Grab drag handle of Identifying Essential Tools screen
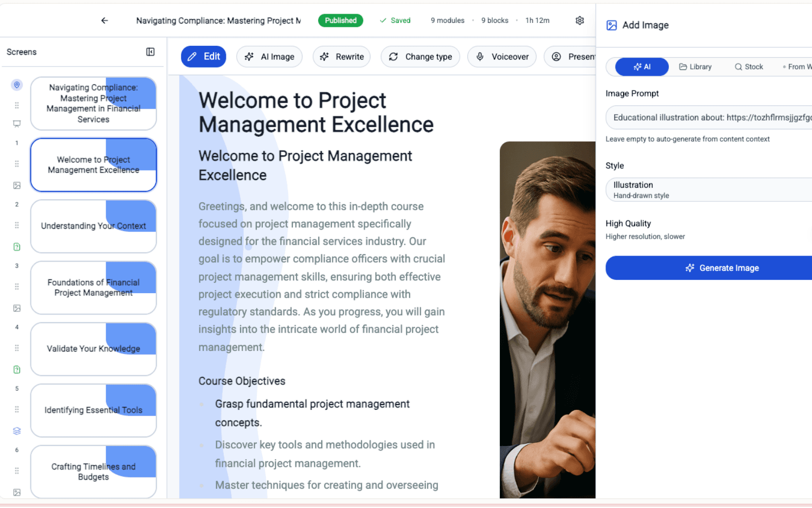The height and width of the screenshot is (508, 812). pos(17,409)
